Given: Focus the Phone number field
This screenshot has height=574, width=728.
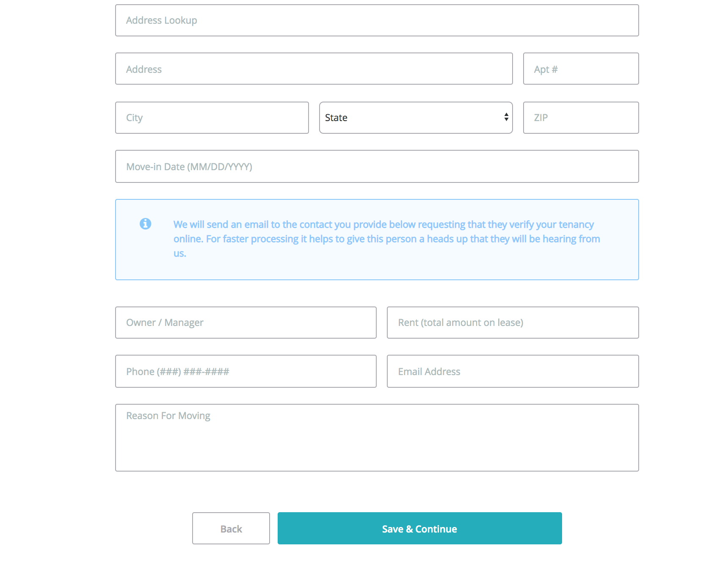Looking at the screenshot, I should [x=245, y=371].
